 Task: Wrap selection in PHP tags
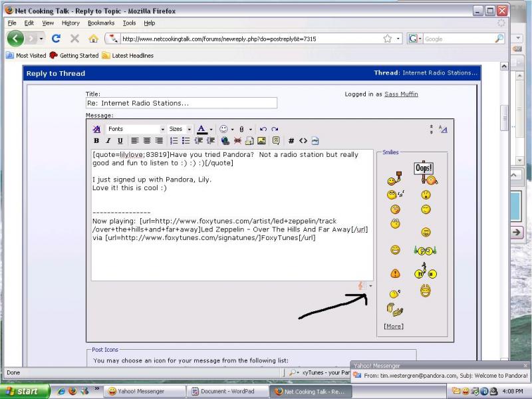tap(315, 141)
